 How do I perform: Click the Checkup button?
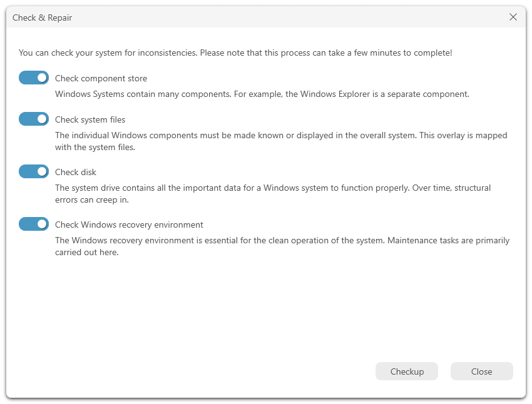point(406,371)
